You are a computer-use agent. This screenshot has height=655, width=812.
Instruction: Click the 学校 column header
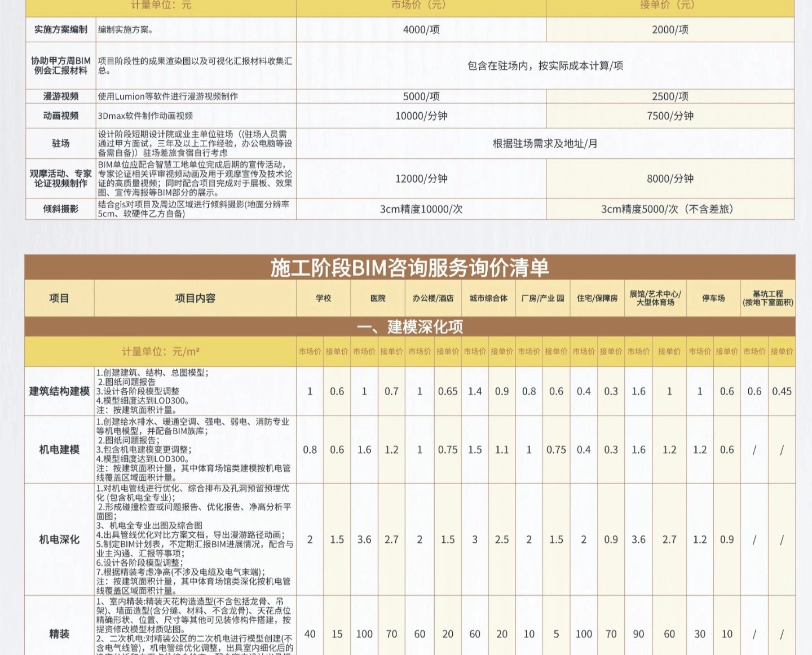click(323, 298)
